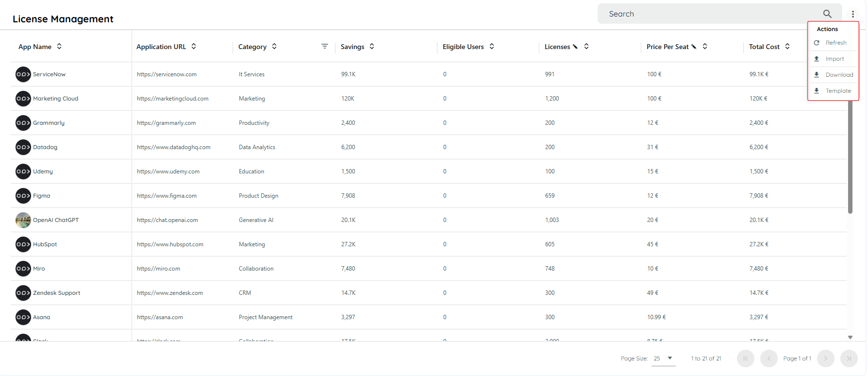
Task: Click the ServiceNow app logo
Action: click(23, 74)
